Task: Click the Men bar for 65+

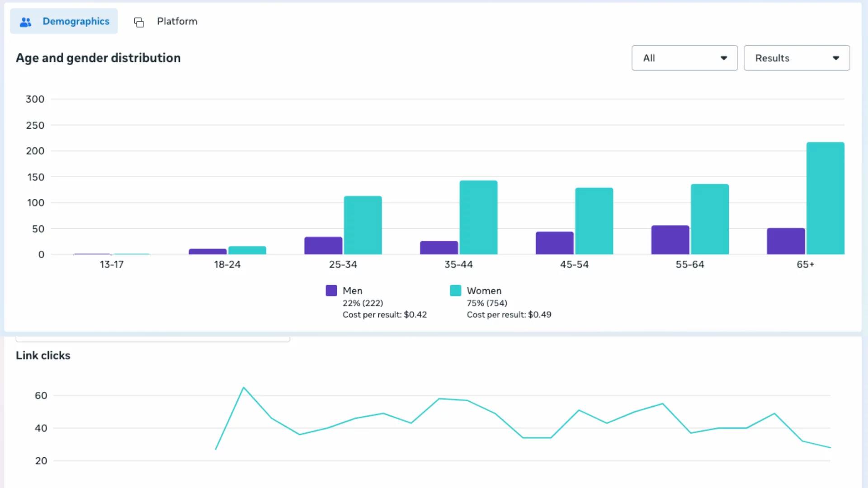Action: tap(786, 241)
